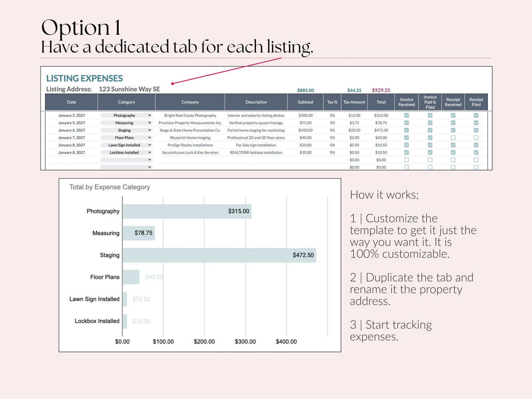Image resolution: width=532 pixels, height=399 pixels.
Task: Click the Subtotal column header
Action: pos(306,102)
